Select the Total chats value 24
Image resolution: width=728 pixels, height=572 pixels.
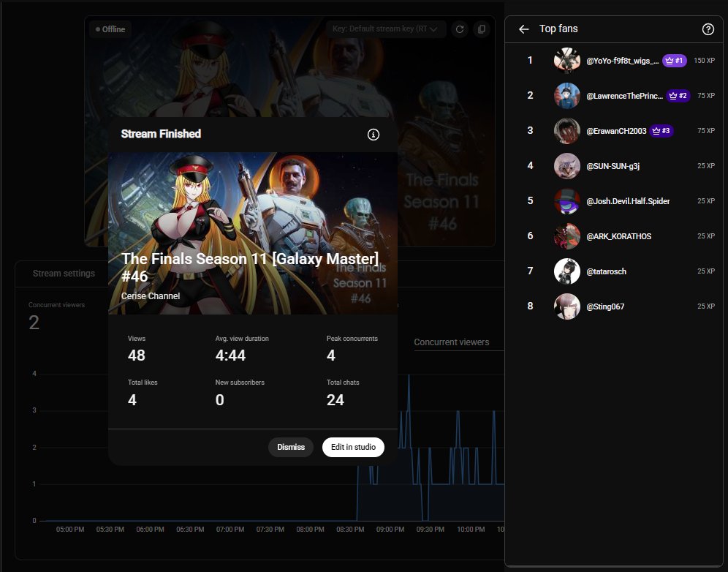(335, 400)
